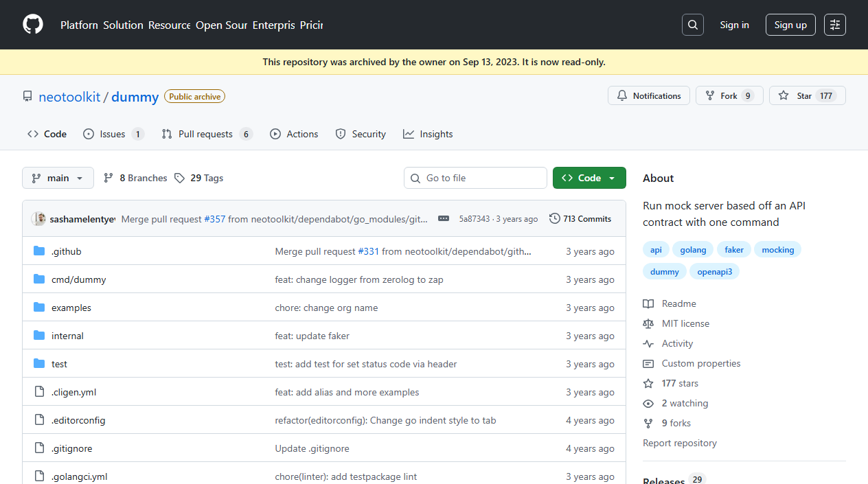Open commit 'Update .gitignore'
This screenshot has width=868, height=484.
(x=312, y=448)
